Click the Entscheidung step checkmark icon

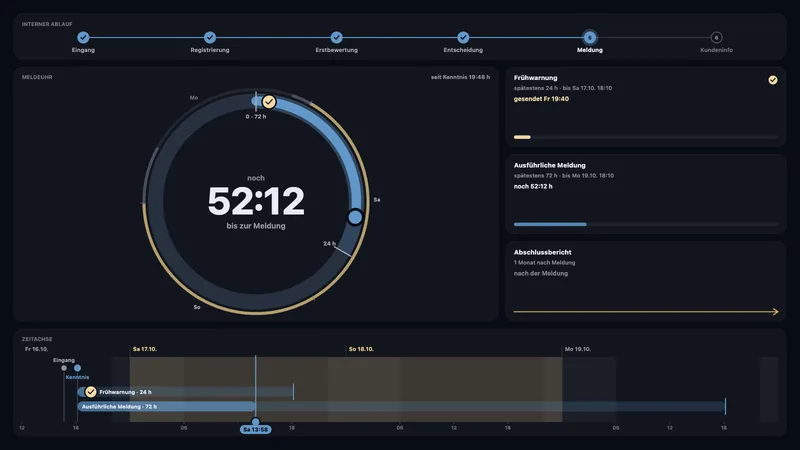tap(463, 37)
